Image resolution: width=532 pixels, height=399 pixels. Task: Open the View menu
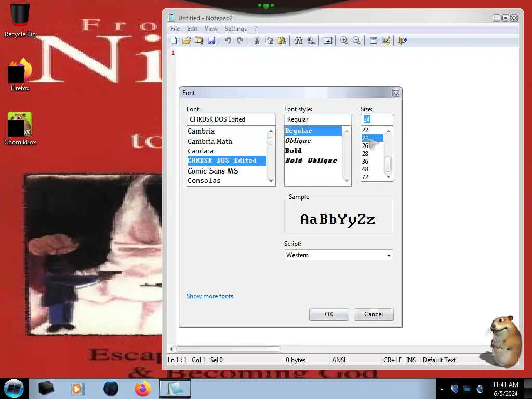coord(211,29)
